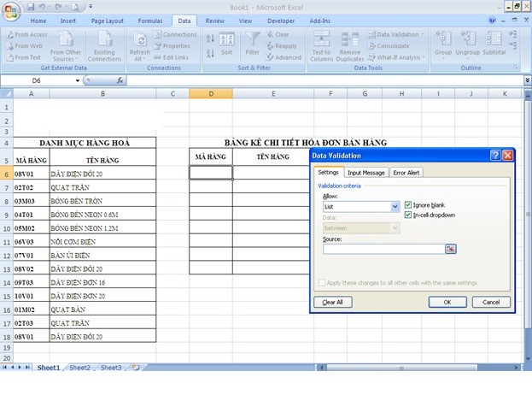Open the Formulas ribbon tab
This screenshot has width=532, height=395.
[x=150, y=20]
